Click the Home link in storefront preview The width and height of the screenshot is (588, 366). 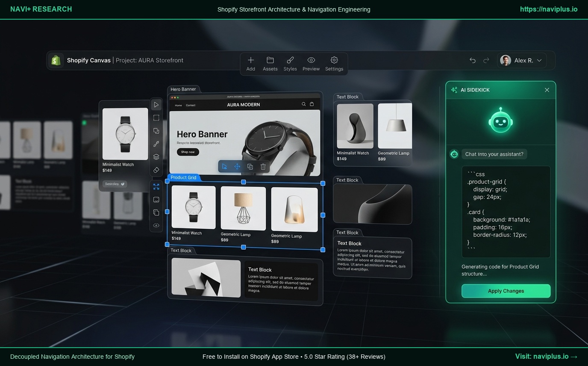coord(178,105)
